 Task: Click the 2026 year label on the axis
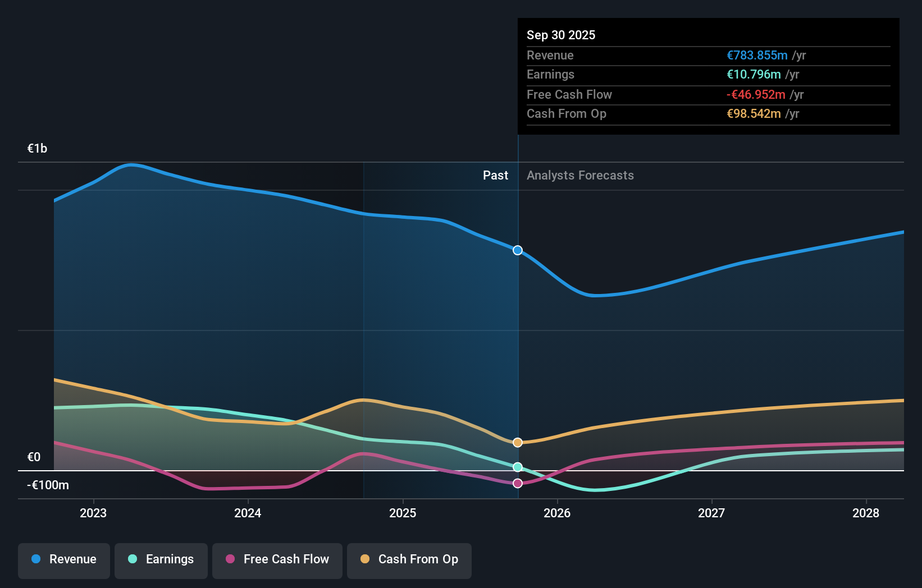(x=556, y=513)
